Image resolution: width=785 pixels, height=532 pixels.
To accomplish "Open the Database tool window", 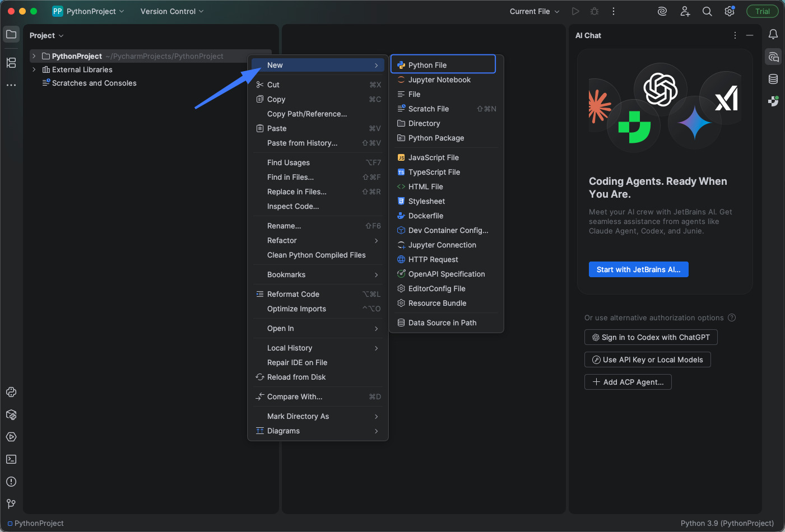I will tap(773, 79).
